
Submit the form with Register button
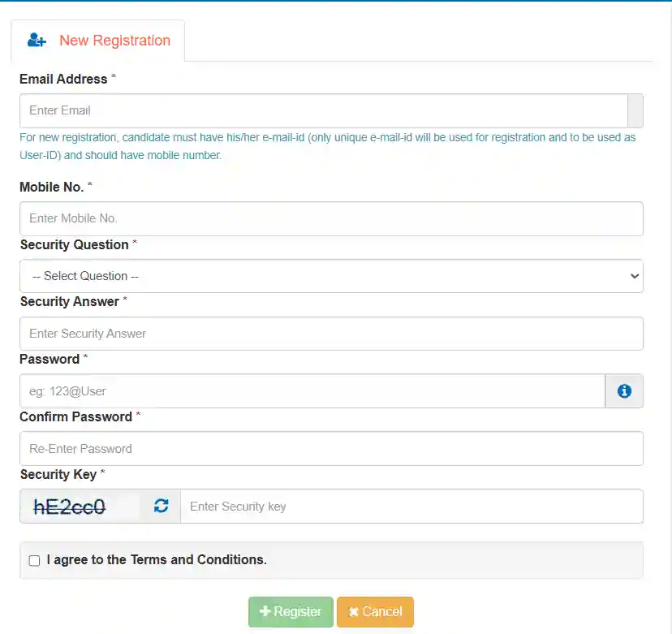point(291,612)
